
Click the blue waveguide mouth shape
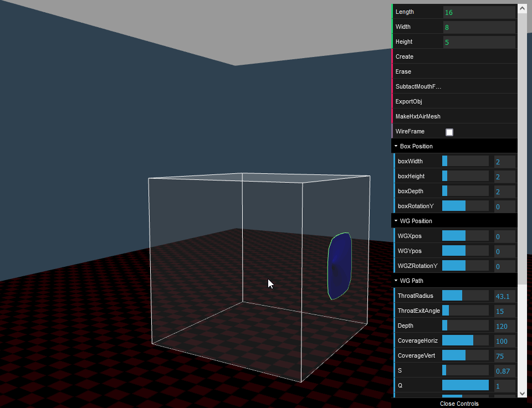point(339,266)
